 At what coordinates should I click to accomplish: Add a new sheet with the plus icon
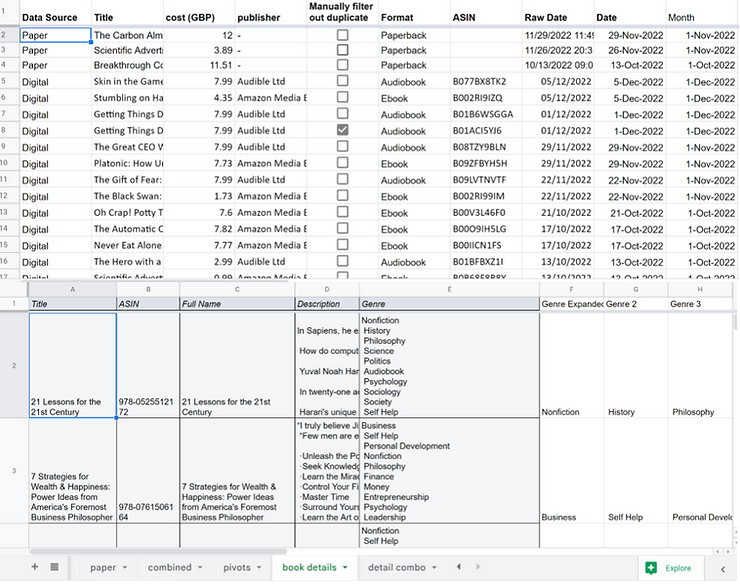[34, 567]
